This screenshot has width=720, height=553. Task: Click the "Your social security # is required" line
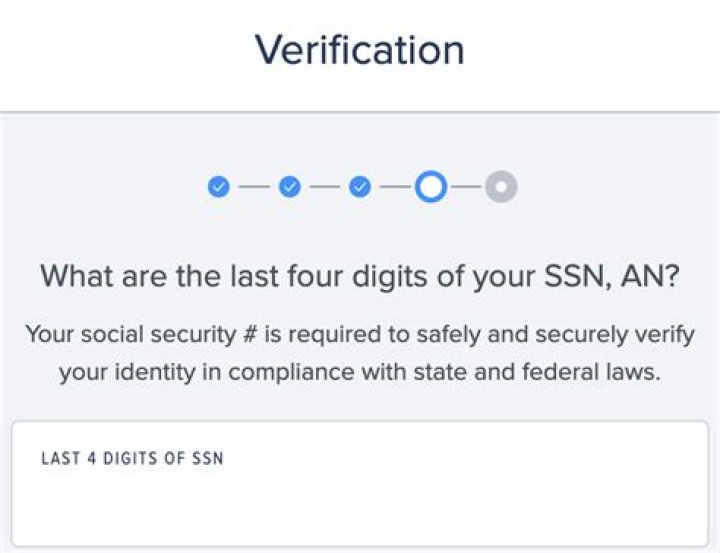[360, 333]
